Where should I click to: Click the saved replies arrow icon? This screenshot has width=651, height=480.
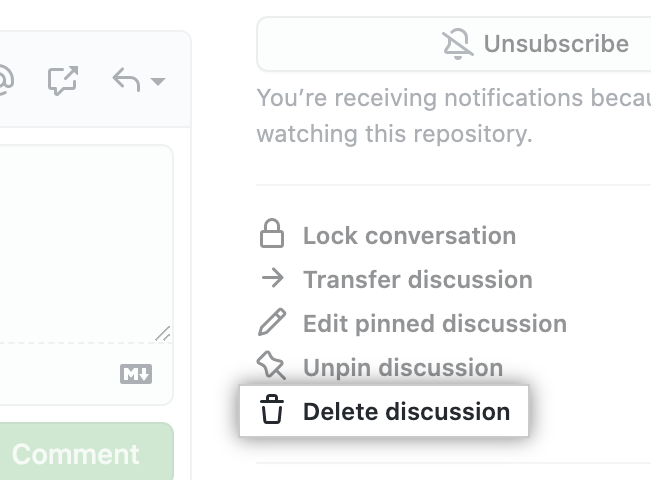point(126,80)
